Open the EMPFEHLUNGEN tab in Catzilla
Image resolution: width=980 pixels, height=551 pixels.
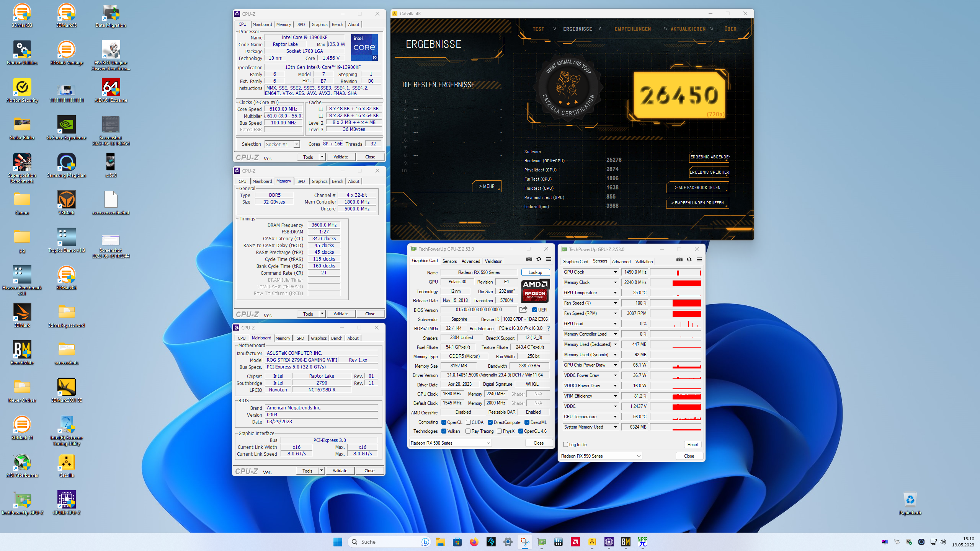(632, 29)
